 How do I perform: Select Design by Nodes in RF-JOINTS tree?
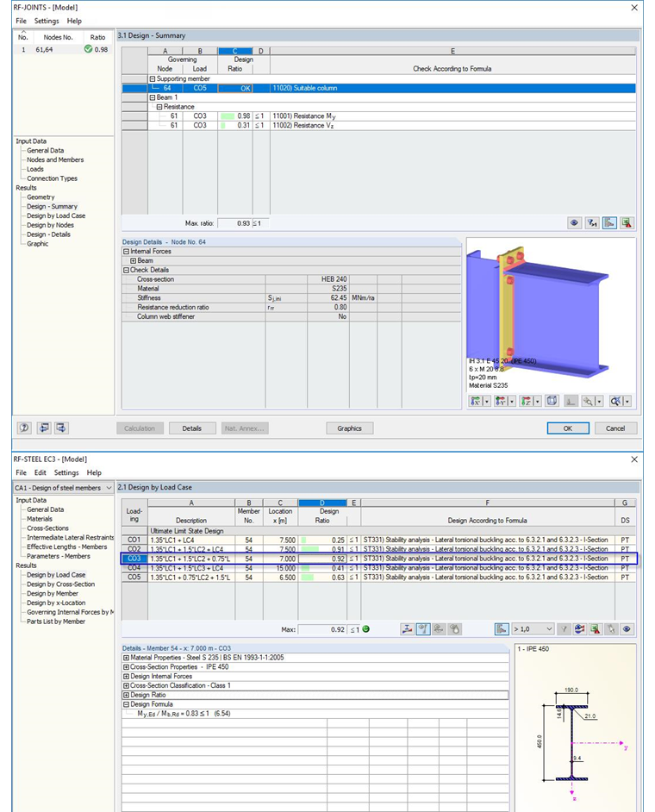(x=50, y=225)
